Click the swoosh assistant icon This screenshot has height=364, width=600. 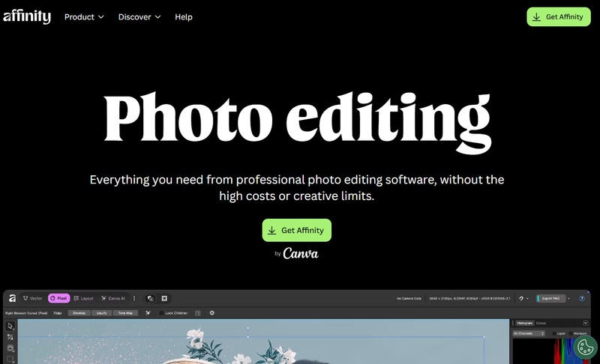[520, 298]
